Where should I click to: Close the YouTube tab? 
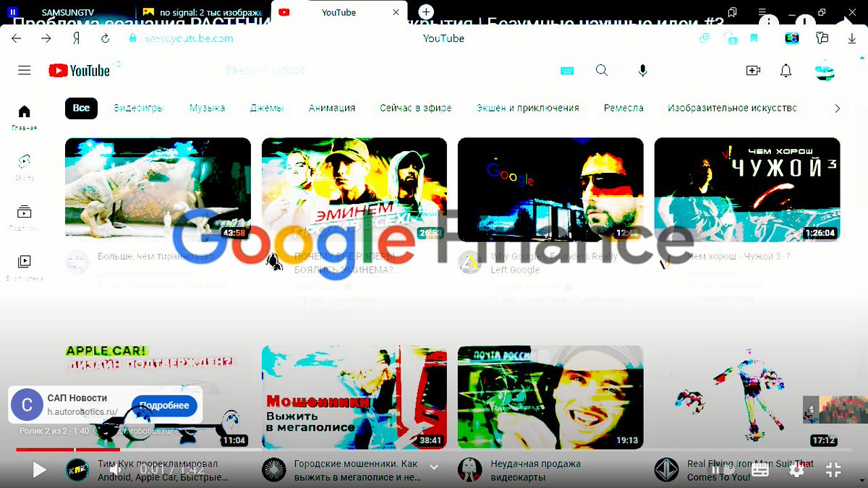pyautogui.click(x=396, y=12)
